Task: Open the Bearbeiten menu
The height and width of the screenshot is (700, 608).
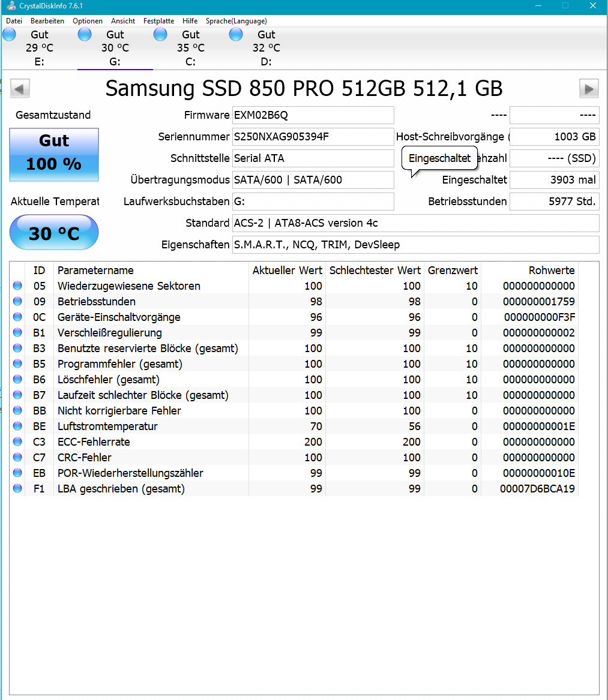Action: tap(47, 21)
